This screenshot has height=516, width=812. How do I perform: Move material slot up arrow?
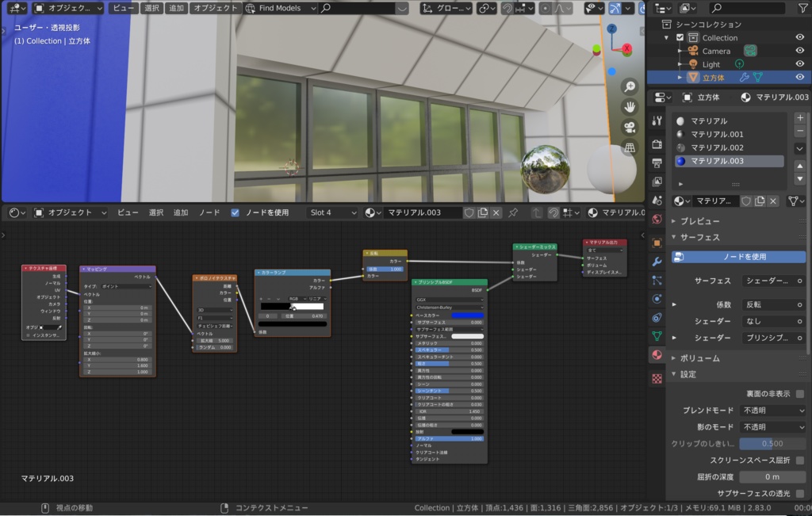799,166
